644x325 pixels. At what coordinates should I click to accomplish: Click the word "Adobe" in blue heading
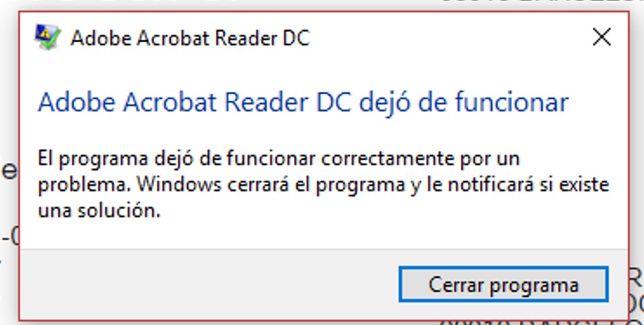77,102
